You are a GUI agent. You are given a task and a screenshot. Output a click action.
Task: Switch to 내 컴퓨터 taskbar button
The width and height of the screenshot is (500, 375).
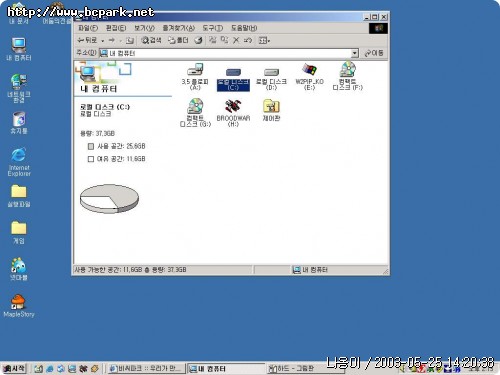(226, 369)
